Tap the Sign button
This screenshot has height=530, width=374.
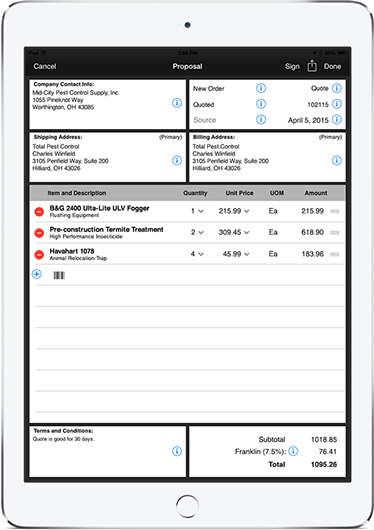tap(292, 66)
